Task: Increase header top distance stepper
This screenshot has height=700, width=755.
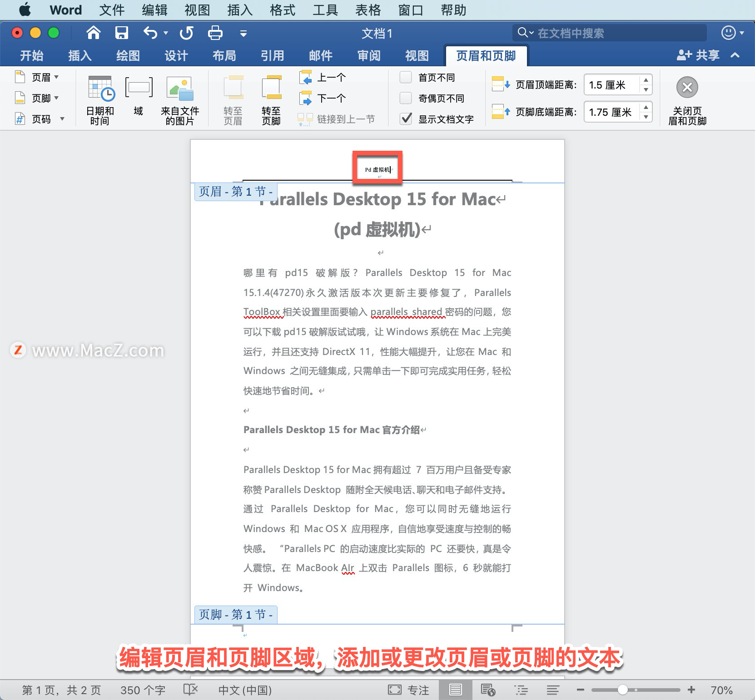Action: [646, 80]
